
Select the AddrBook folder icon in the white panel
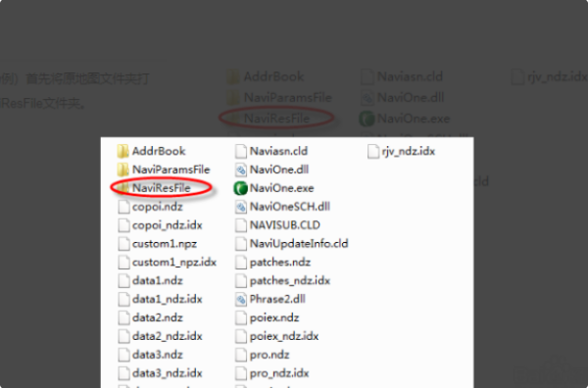(x=123, y=151)
